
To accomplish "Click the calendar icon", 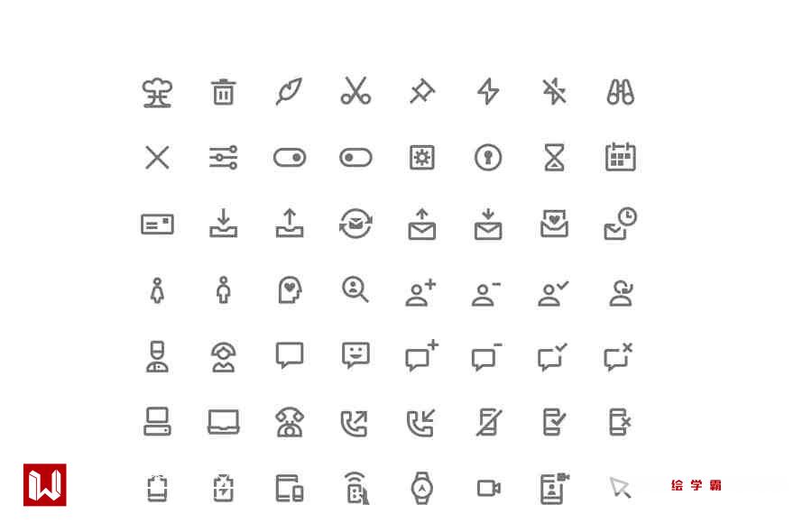I will click(x=621, y=157).
